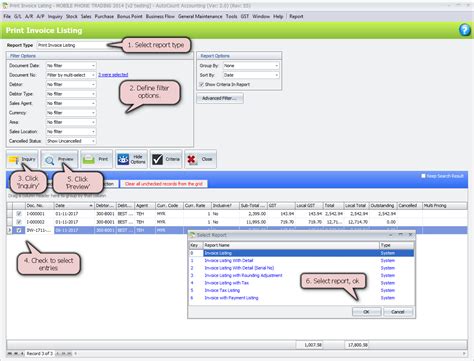Click the Close button with red X
474x361 pixels.
[x=200, y=159]
